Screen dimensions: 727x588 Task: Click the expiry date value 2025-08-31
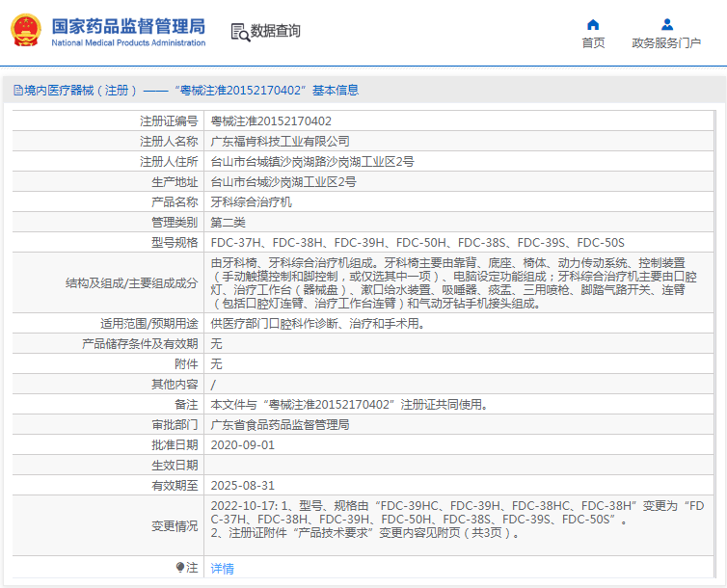pyautogui.click(x=243, y=486)
